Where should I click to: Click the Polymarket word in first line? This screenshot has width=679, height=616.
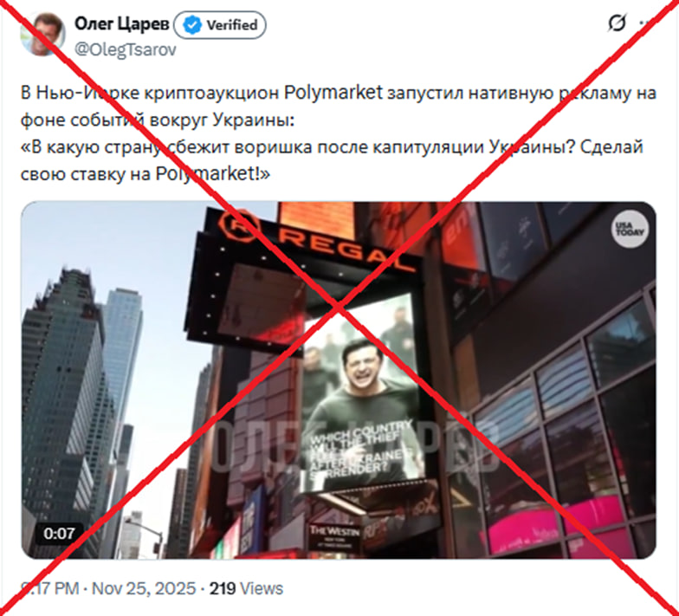point(333,93)
